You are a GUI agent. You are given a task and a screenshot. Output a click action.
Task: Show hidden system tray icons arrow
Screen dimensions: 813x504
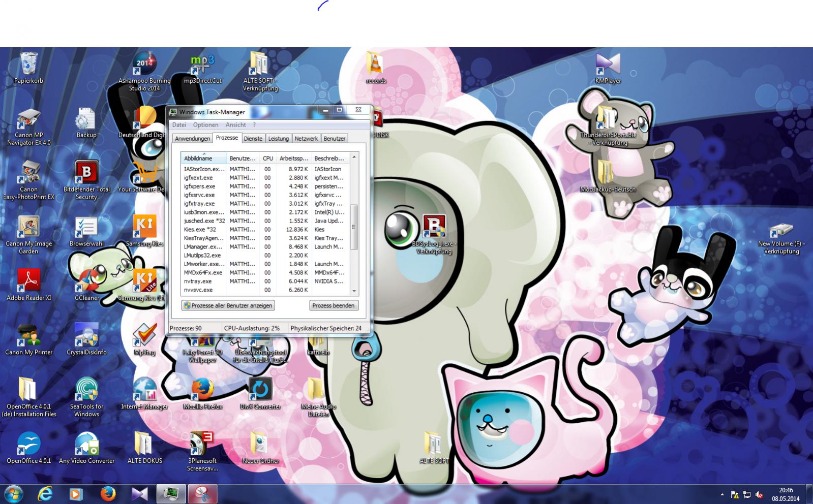722,494
